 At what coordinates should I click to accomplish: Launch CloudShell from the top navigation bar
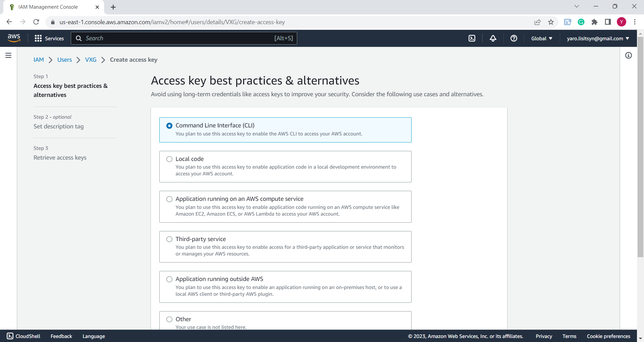pos(472,38)
